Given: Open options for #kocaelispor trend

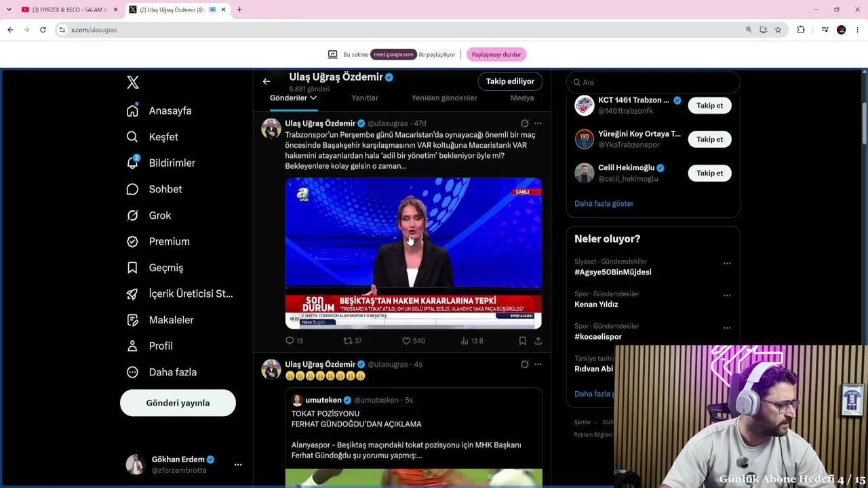Looking at the screenshot, I should (x=727, y=328).
